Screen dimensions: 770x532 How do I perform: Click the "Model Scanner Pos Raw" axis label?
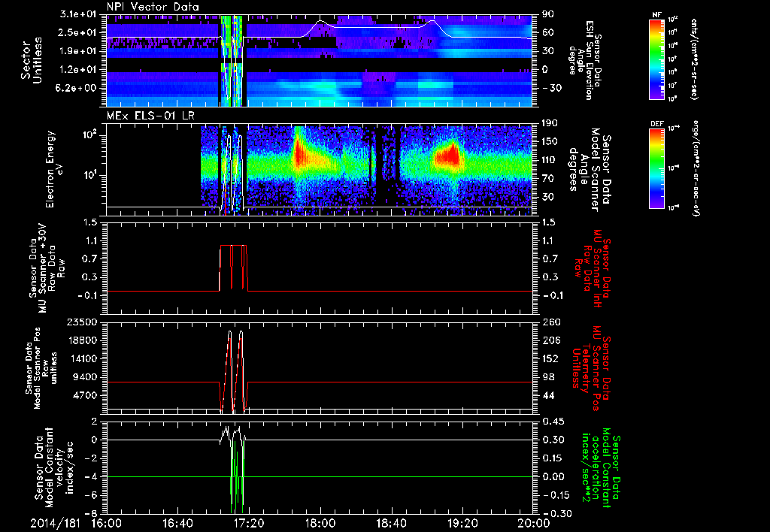coord(41,367)
